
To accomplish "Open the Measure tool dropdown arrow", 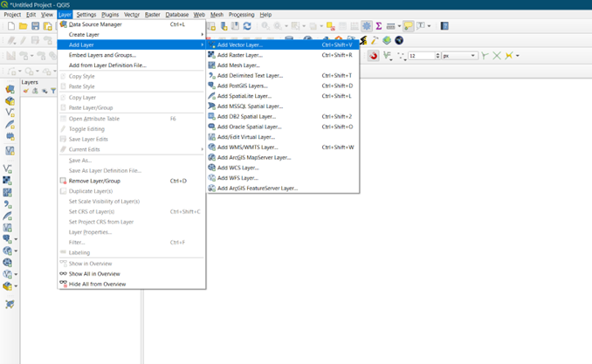I will (399, 26).
